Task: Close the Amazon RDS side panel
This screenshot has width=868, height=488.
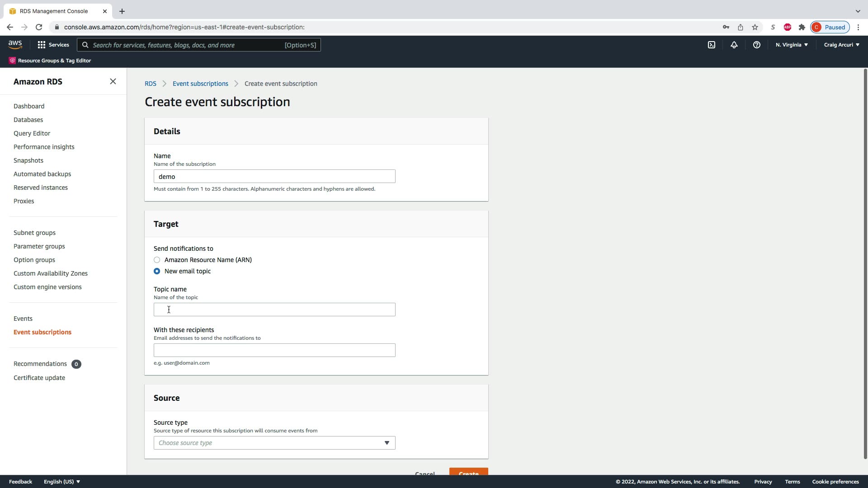Action: (x=113, y=81)
